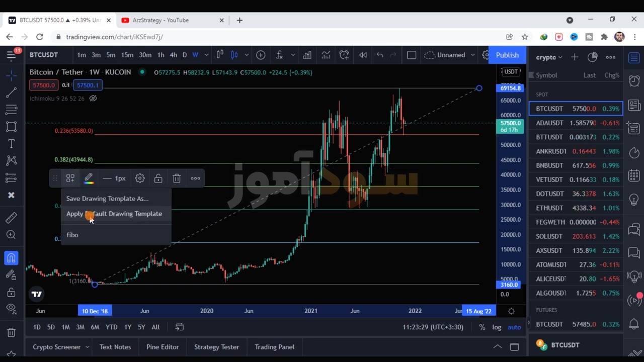Create an alert with the clock icon
The image size is (644, 362).
point(344,55)
